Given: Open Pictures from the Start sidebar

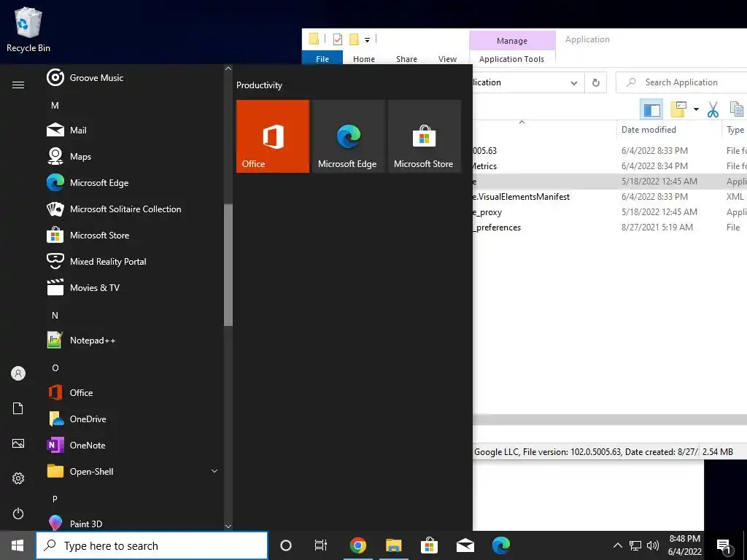Looking at the screenshot, I should (18, 443).
